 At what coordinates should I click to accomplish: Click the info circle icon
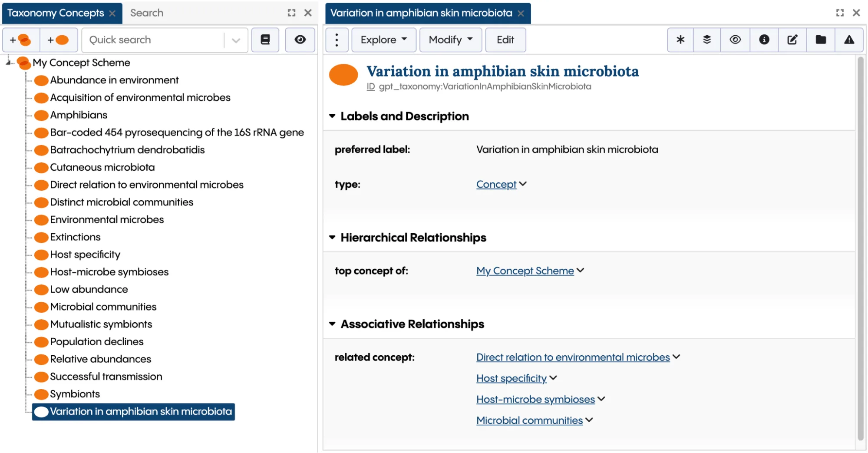(764, 40)
